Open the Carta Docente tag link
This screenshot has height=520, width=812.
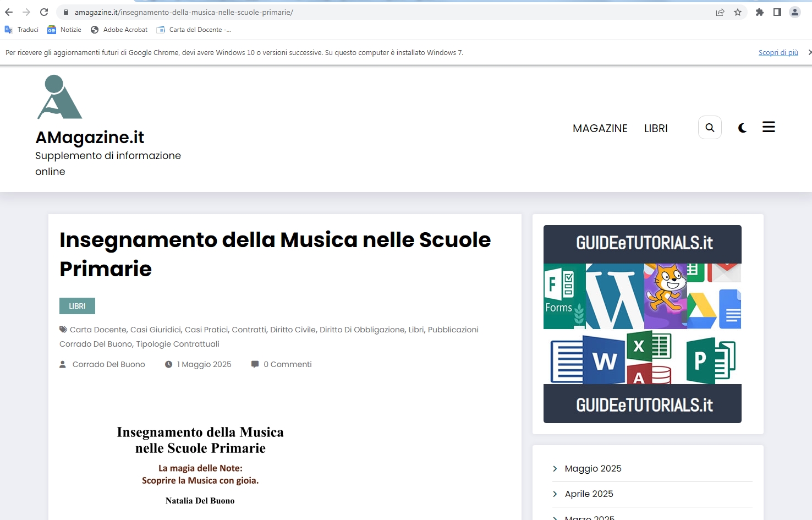click(98, 330)
